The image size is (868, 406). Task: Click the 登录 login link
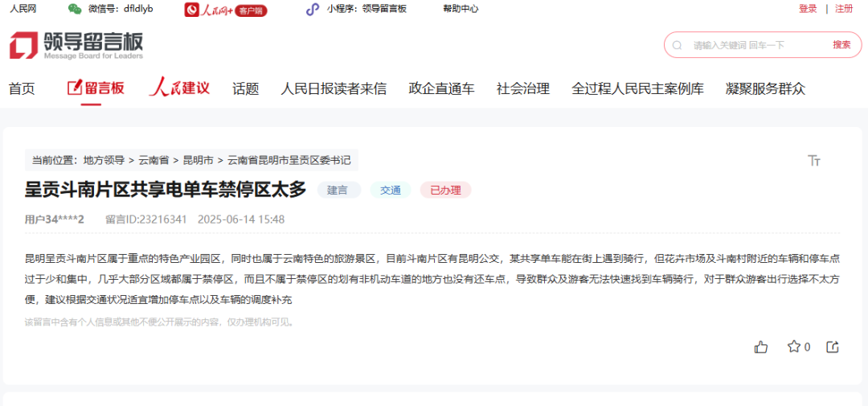(808, 9)
